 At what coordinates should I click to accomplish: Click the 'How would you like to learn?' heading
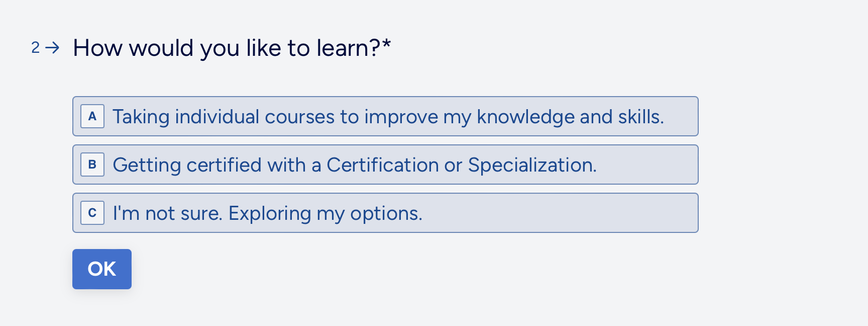(x=232, y=48)
